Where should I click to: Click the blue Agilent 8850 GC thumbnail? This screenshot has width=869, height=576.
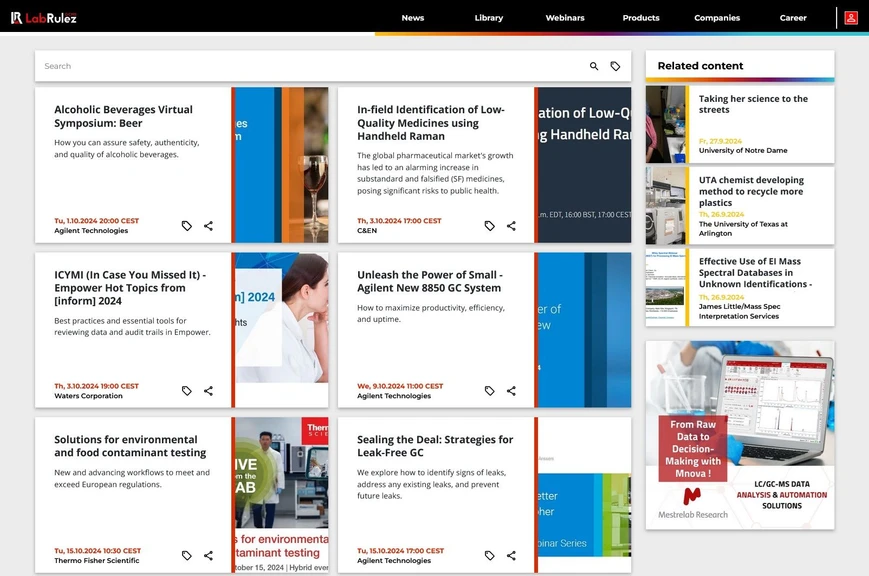coord(584,330)
